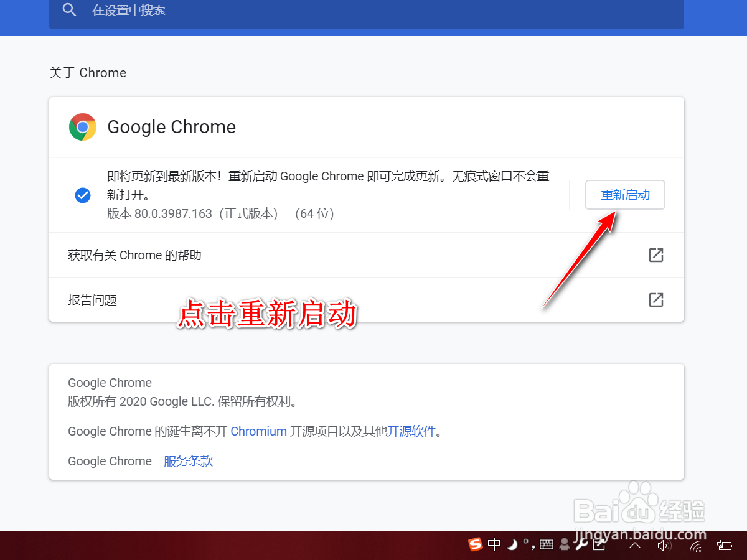Click the blue update checkmark icon
Screen dimensions: 747x560
83,195
